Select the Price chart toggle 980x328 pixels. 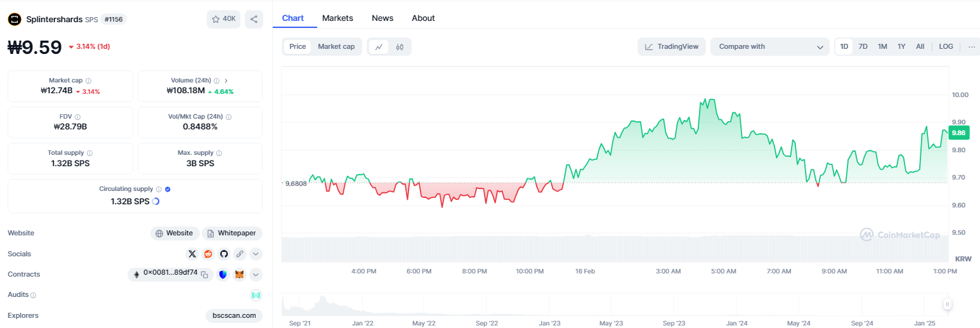(x=297, y=46)
